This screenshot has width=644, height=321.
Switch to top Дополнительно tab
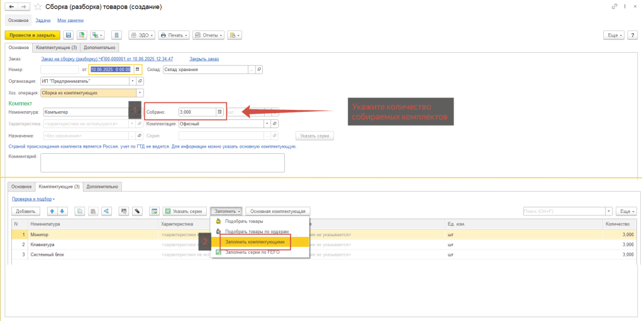(101, 47)
